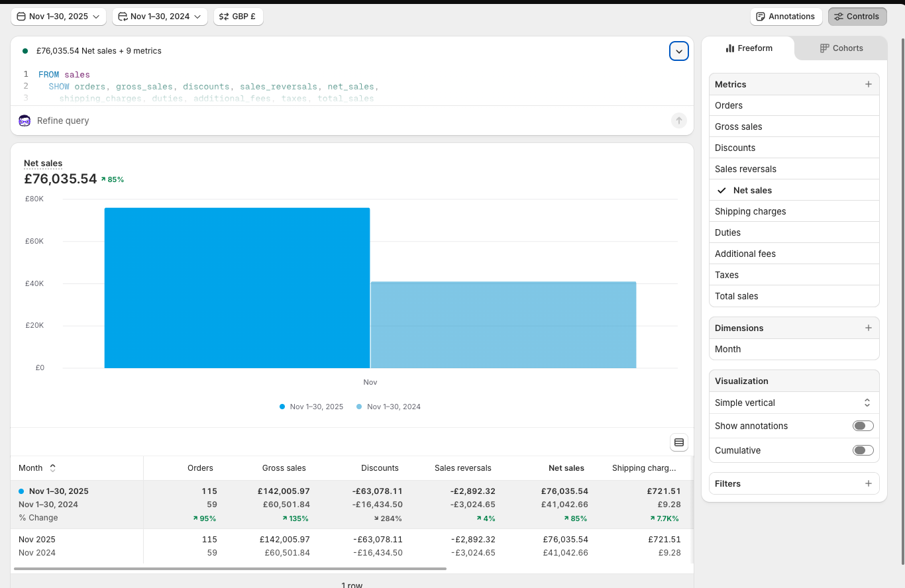Add a metric with the Metrics plus icon
Image resolution: width=905 pixels, height=588 pixels.
(869, 84)
